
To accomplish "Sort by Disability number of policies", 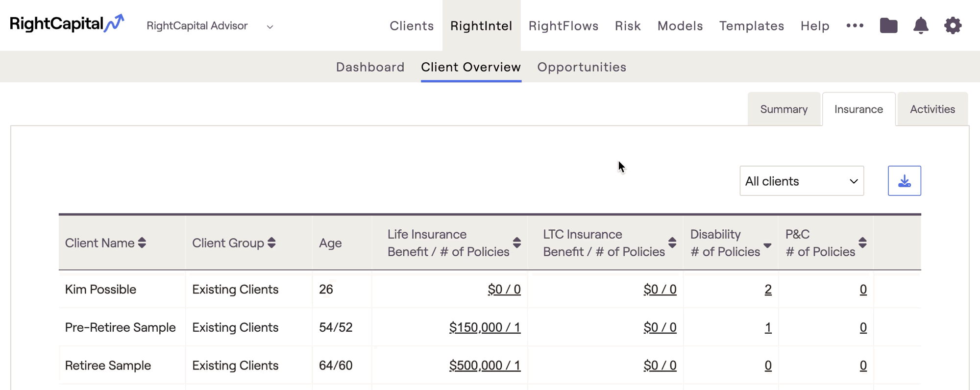I will [767, 245].
